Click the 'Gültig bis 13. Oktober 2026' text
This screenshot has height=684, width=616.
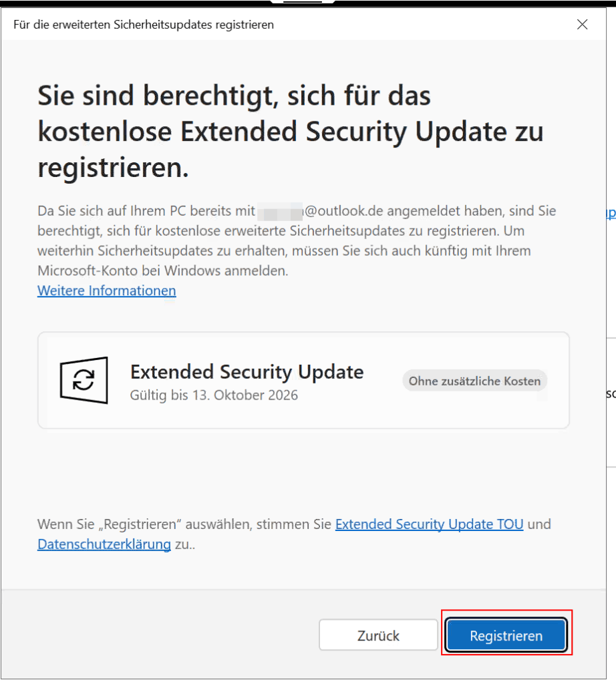click(x=214, y=395)
